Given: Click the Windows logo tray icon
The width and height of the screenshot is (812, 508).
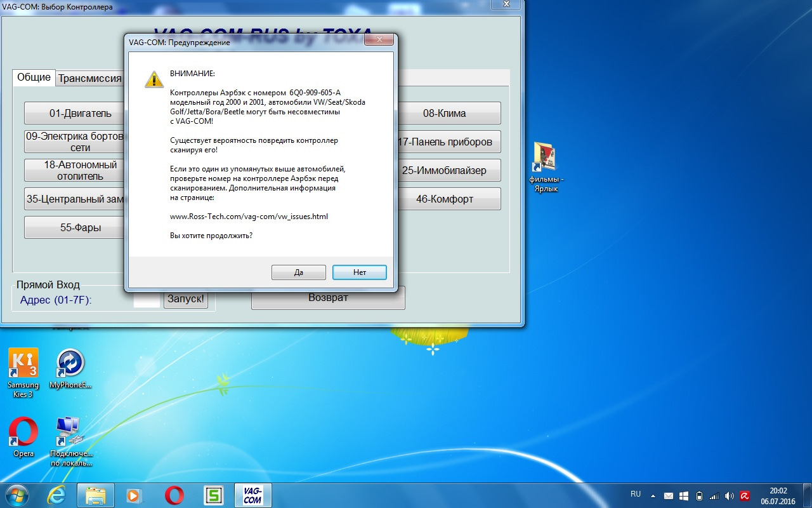Looking at the screenshot, I should point(684,496).
